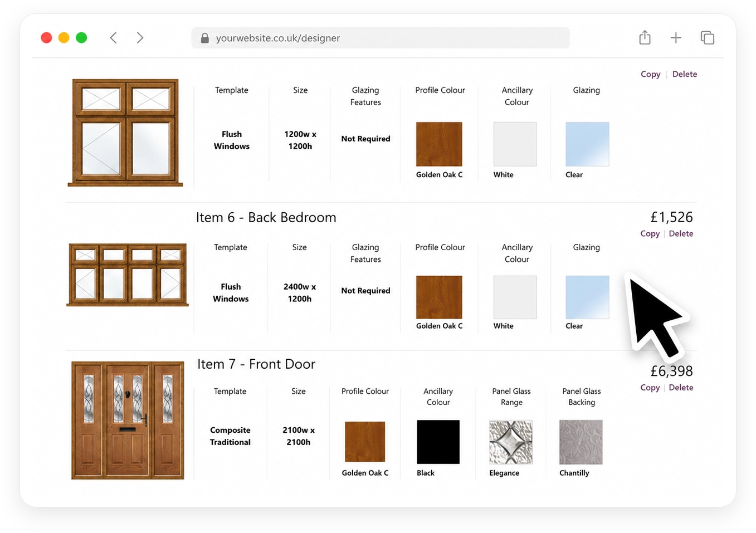Copy Item 6 - Back Bedroom
This screenshot has width=756, height=533.
[650, 233]
